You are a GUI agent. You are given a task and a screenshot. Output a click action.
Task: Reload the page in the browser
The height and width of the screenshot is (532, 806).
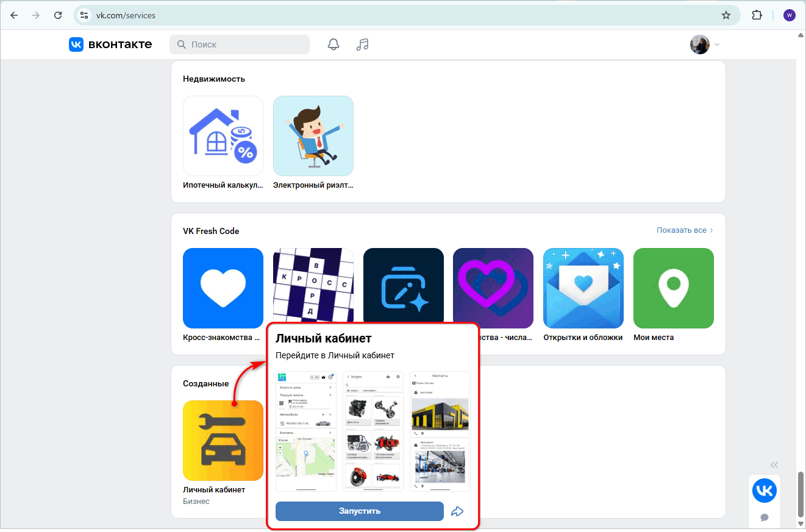pyautogui.click(x=58, y=15)
